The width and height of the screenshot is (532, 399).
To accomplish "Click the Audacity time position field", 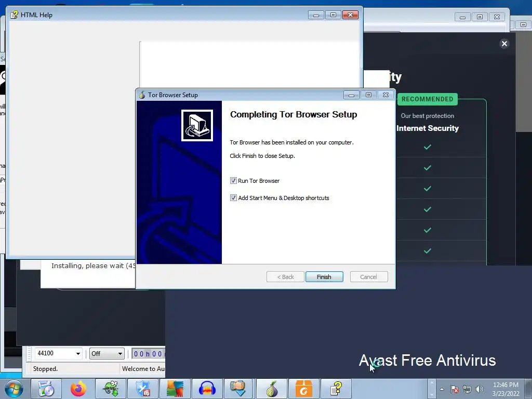I will click(148, 354).
